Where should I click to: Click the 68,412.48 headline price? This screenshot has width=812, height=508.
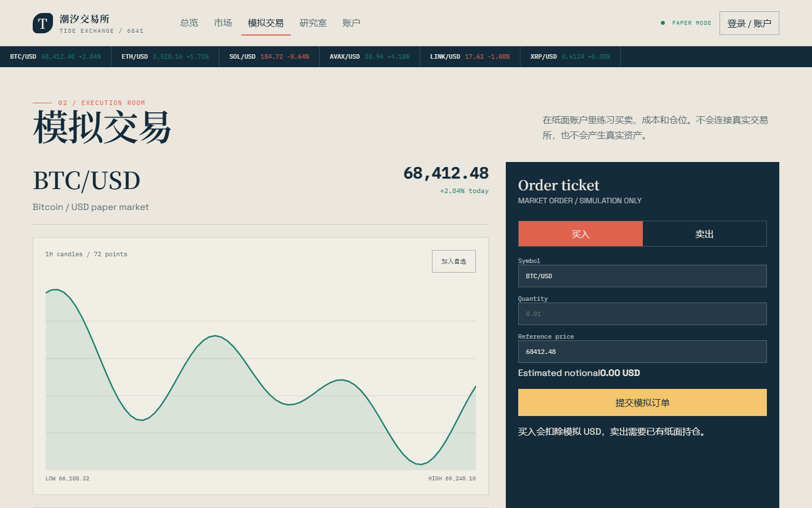[x=446, y=173]
